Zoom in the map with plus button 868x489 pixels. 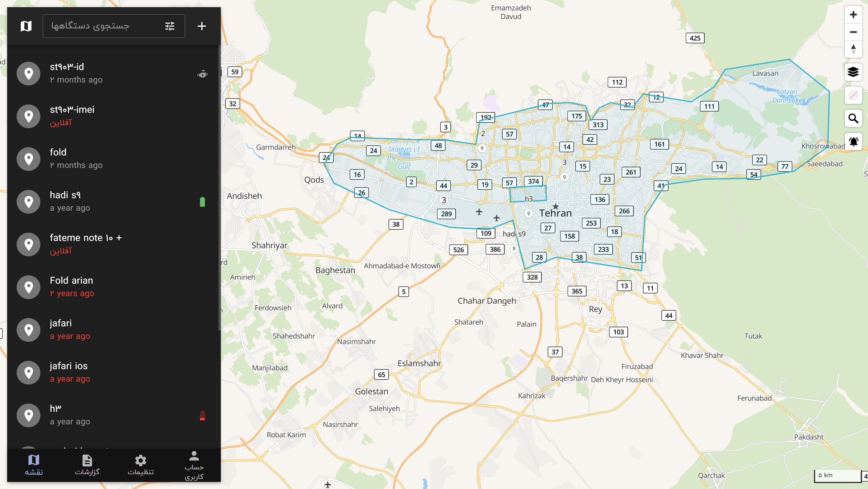[853, 15]
